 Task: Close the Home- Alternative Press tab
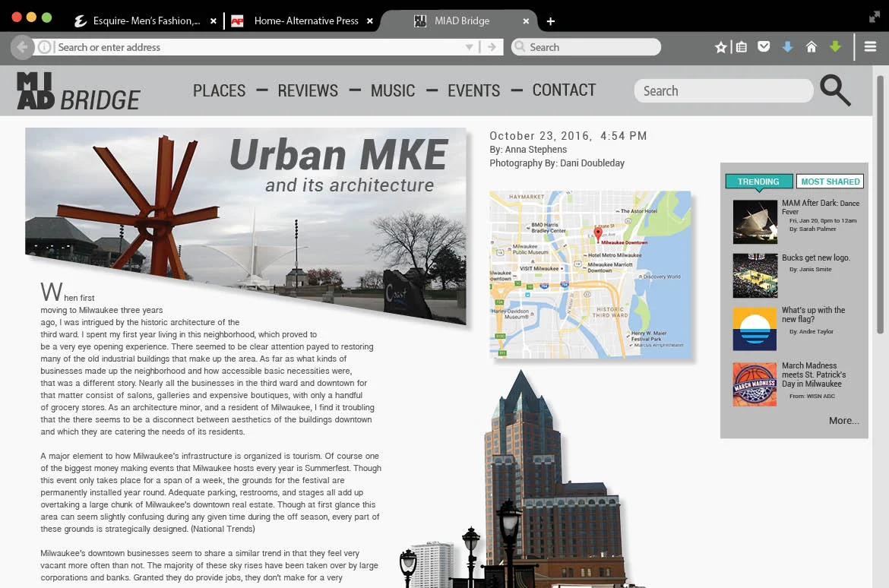coord(370,21)
